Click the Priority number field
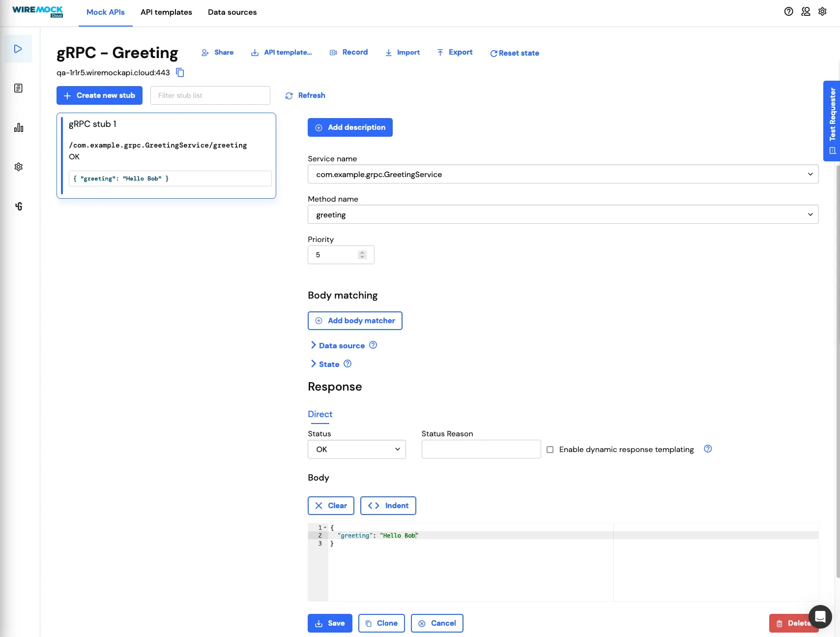Screen dimensions: 840x637 pos(341,255)
